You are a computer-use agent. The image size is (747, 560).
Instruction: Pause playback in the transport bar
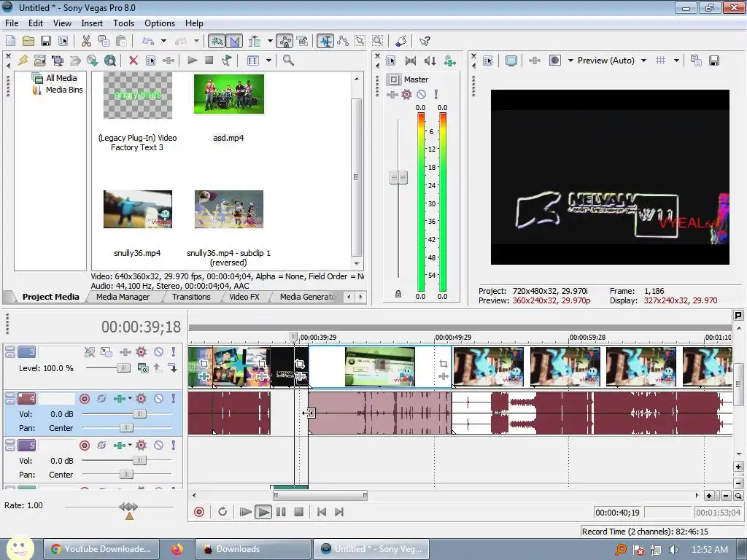tap(281, 512)
